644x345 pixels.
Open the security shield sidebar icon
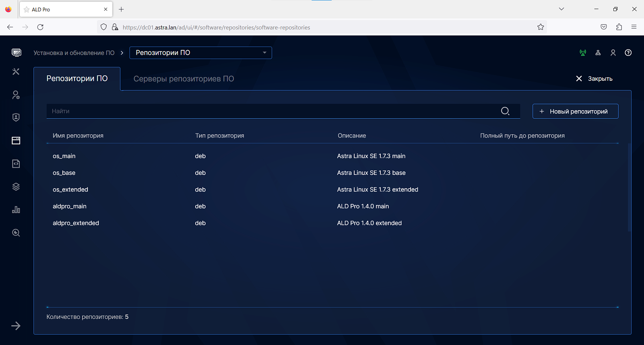coord(16,117)
